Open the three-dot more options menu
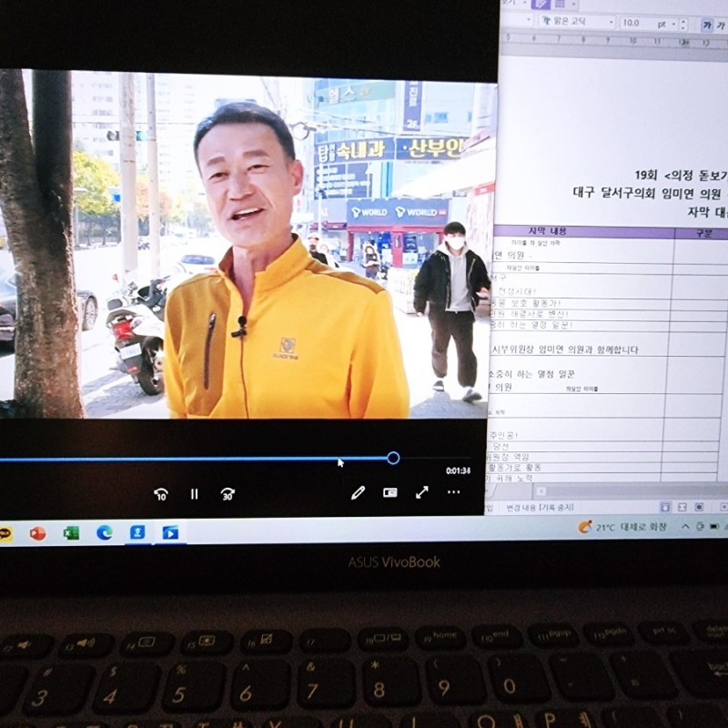 click(453, 491)
